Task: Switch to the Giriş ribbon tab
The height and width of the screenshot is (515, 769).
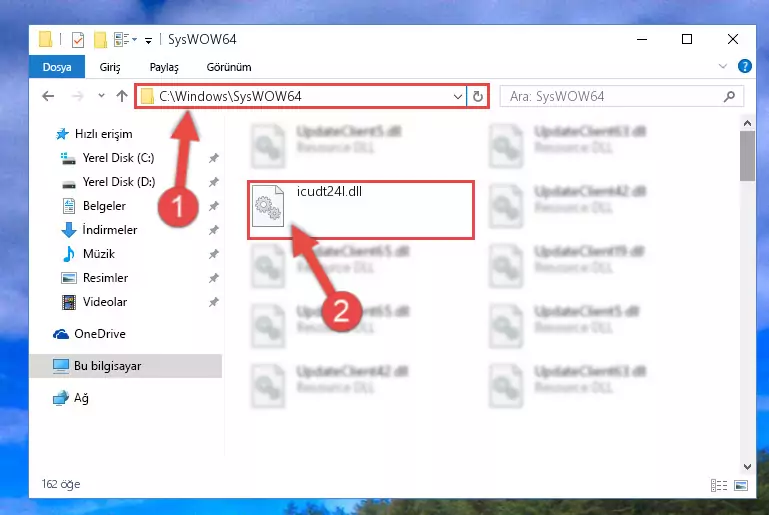Action: 110,67
